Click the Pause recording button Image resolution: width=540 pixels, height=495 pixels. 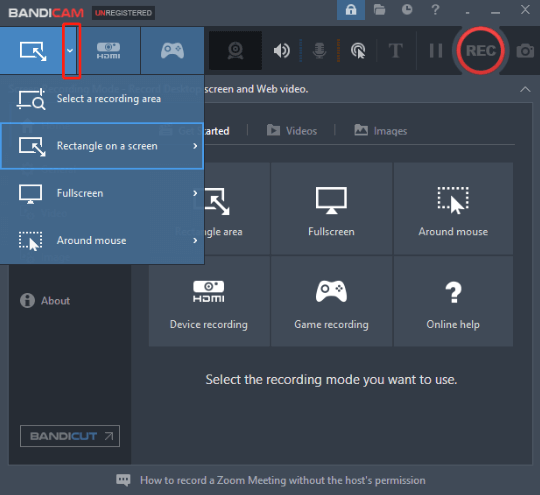pos(436,51)
